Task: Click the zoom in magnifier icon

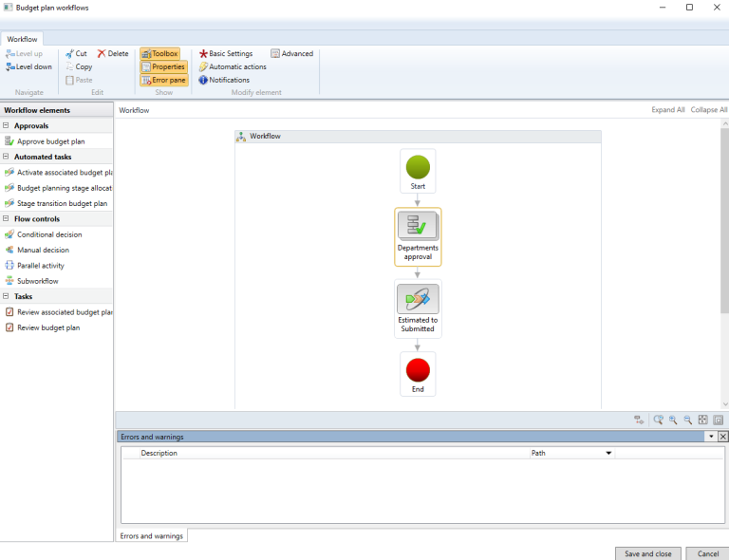Action: (672, 420)
